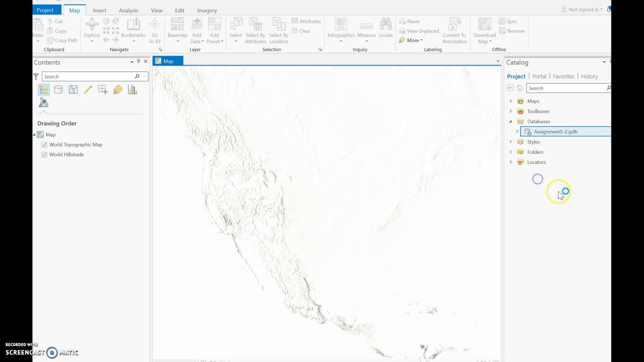This screenshot has width=644, height=362.
Task: Expand the Maps node in Catalog
Action: (511, 101)
